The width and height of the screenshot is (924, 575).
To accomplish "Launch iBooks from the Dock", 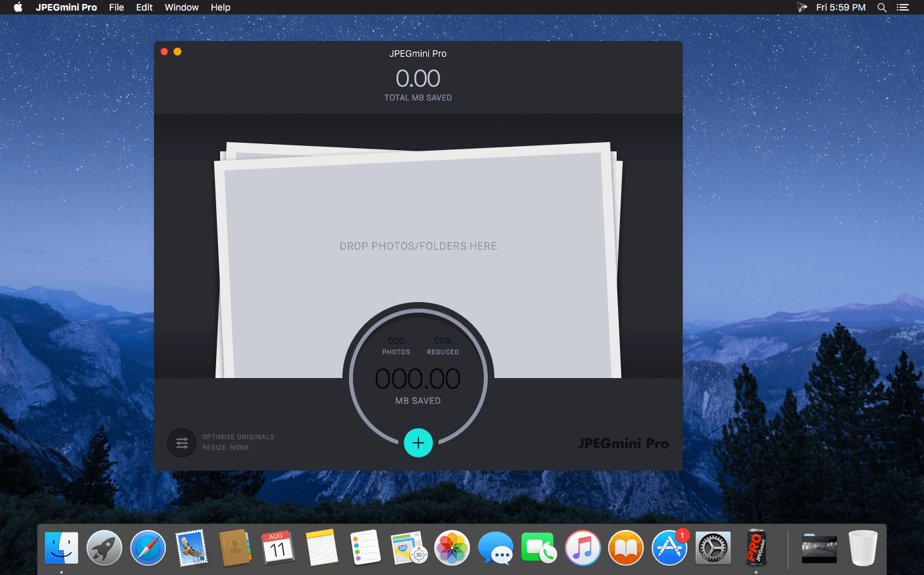I will click(626, 548).
